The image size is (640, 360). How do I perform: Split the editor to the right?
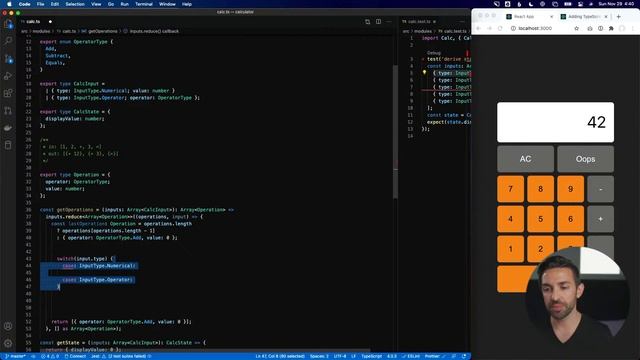tap(378, 22)
